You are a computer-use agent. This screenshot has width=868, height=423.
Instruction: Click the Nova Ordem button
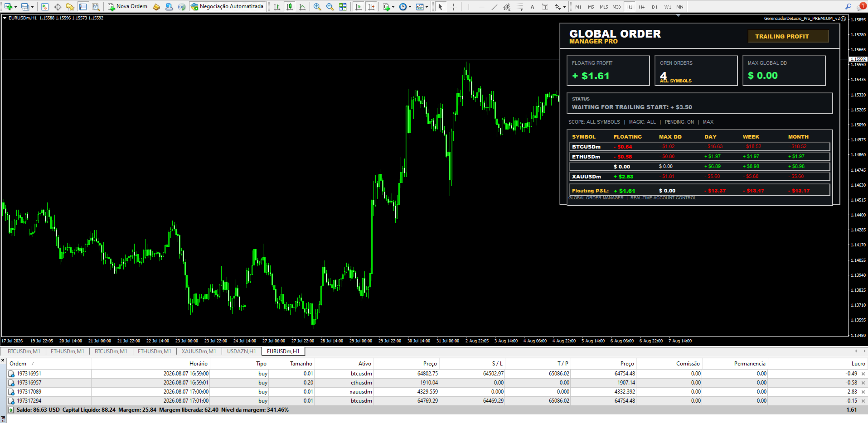point(127,7)
